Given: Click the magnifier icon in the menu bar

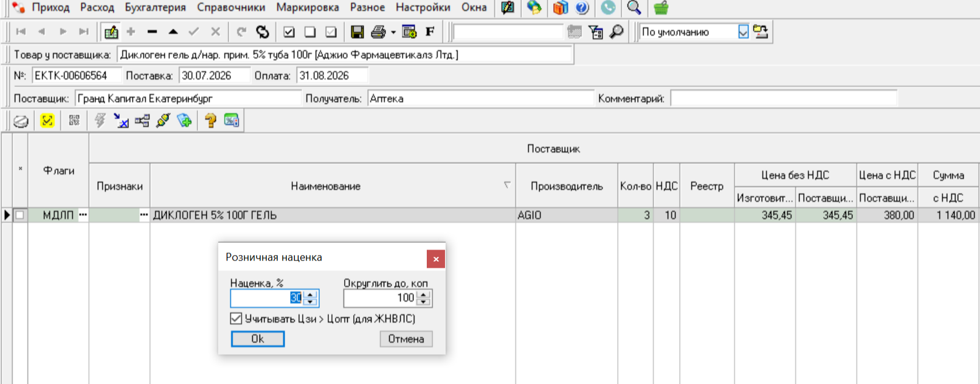Looking at the screenshot, I should coord(634,7).
